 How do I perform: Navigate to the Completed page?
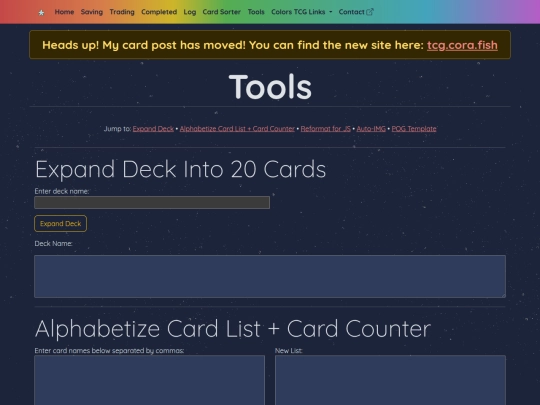point(159,12)
